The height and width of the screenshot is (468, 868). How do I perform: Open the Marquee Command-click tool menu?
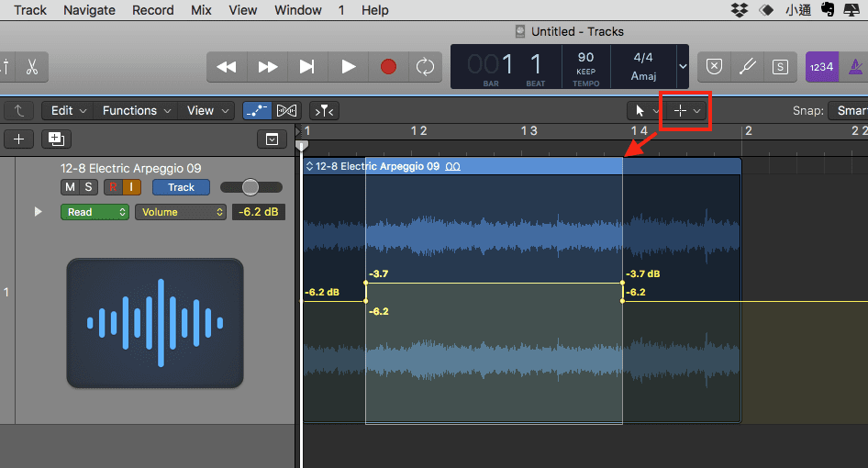[687, 111]
